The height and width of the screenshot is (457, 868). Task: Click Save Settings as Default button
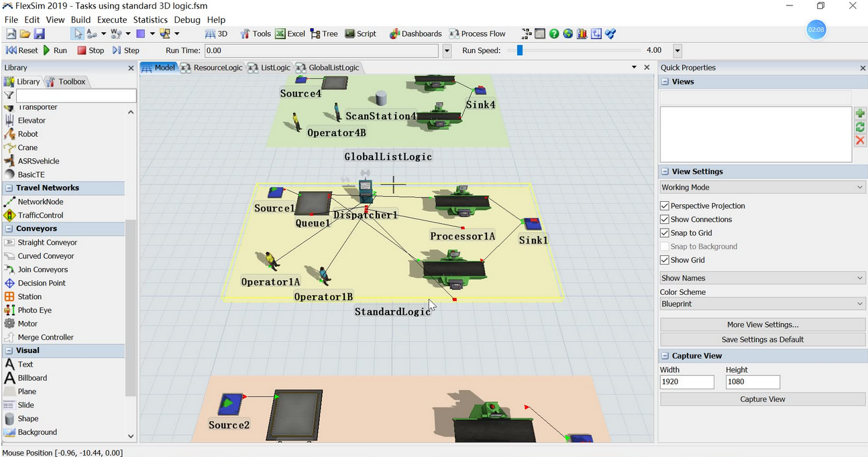763,340
